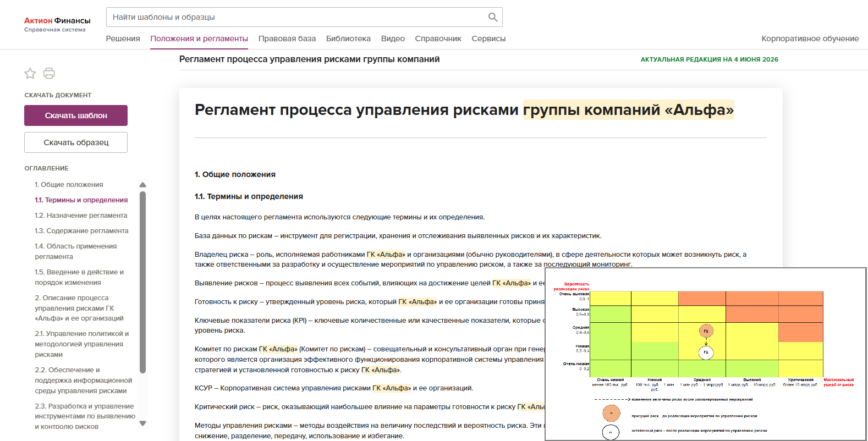The height and width of the screenshot is (441, 868).
Task: Open the Положения и регламенты tab
Action: tap(199, 38)
